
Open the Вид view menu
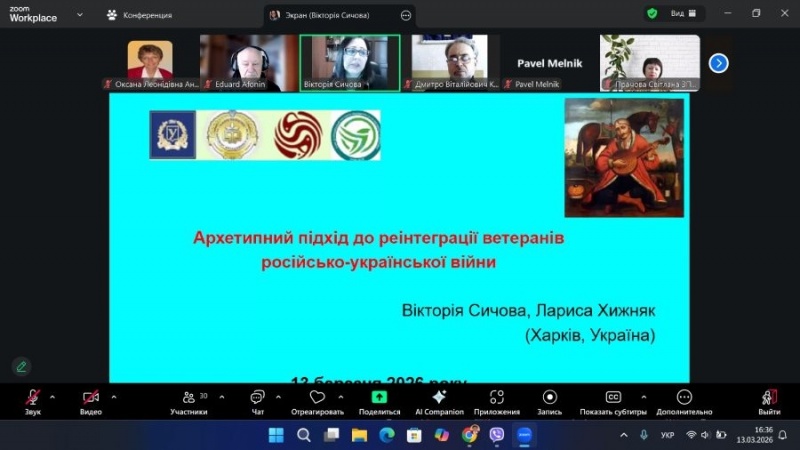(677, 14)
